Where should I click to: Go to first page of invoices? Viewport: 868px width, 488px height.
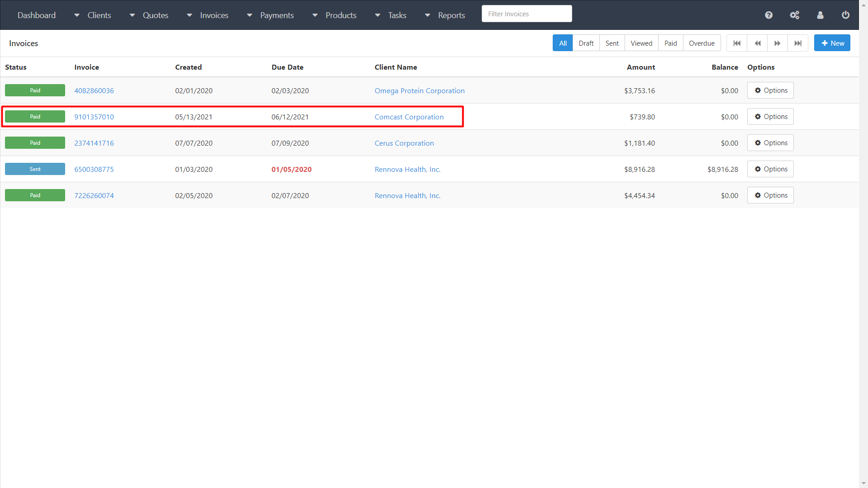point(737,43)
